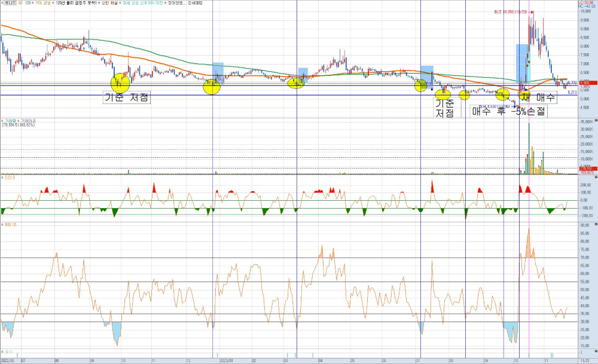This screenshot has width=598, height=364.
Task: Click the LC:30.68 value at top right
Action: (x=586, y=2)
